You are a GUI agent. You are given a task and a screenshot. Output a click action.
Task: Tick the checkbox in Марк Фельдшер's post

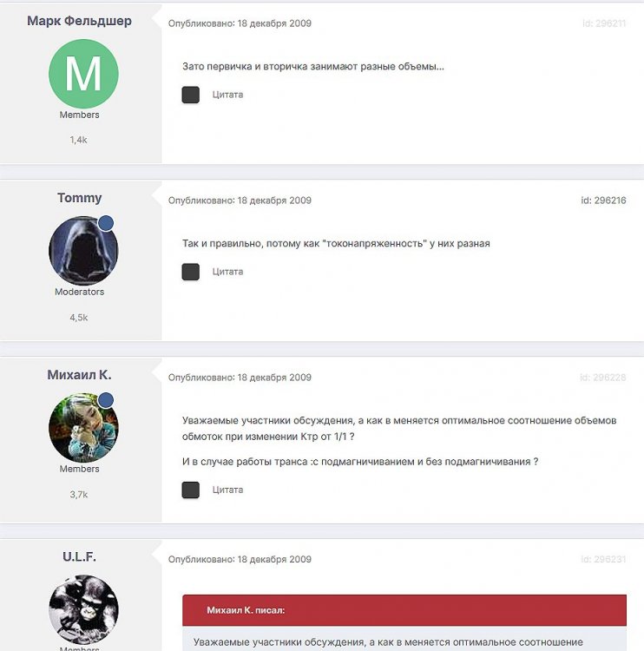tap(191, 95)
